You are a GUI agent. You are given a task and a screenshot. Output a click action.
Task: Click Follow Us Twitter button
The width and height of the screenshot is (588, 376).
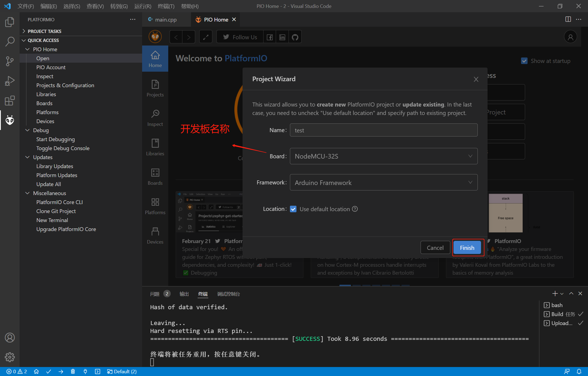(240, 37)
